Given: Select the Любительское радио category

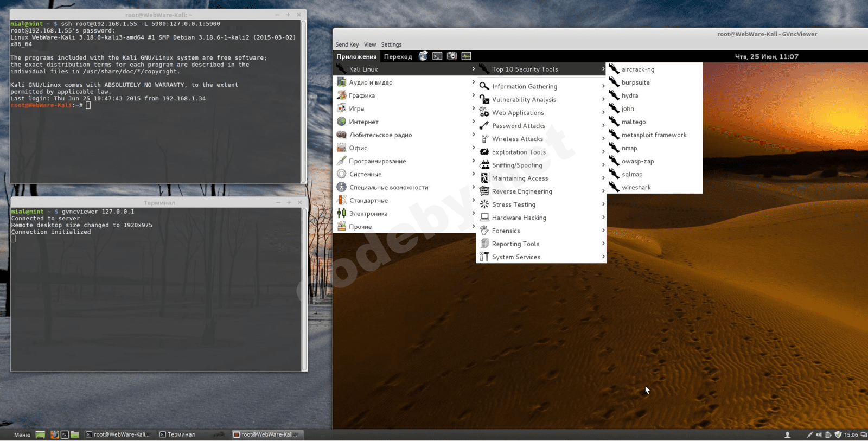Looking at the screenshot, I should 405,135.
